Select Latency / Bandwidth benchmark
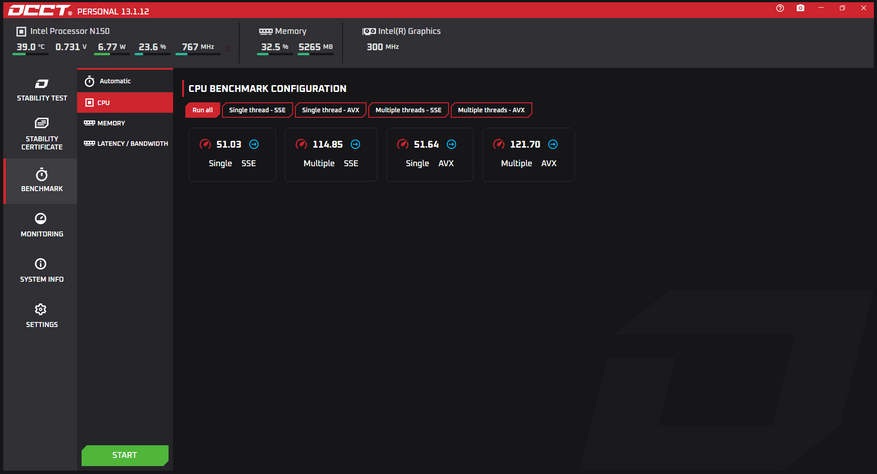 125,143
